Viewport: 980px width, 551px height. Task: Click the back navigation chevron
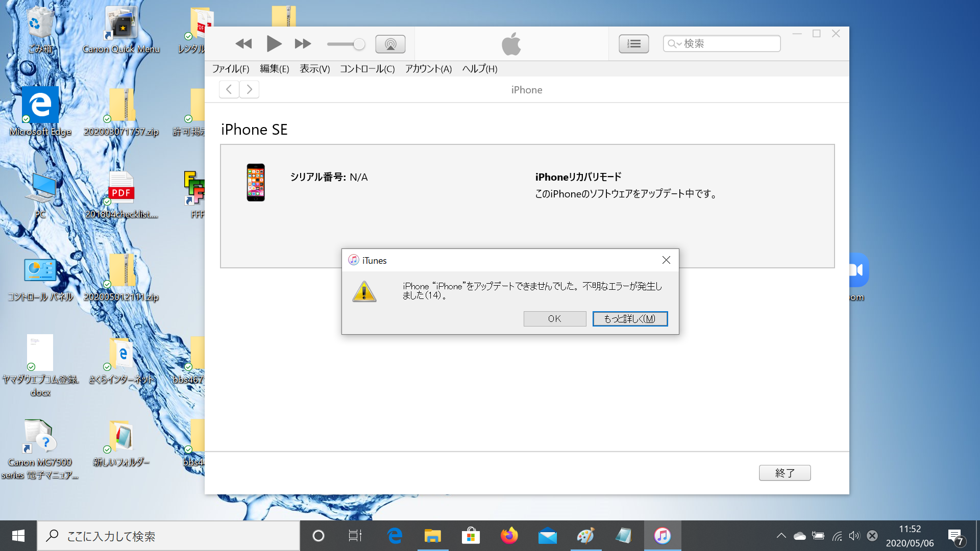tap(229, 89)
